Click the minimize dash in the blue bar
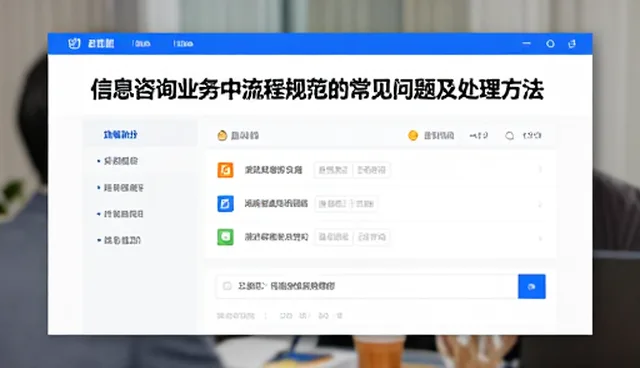 (x=527, y=43)
